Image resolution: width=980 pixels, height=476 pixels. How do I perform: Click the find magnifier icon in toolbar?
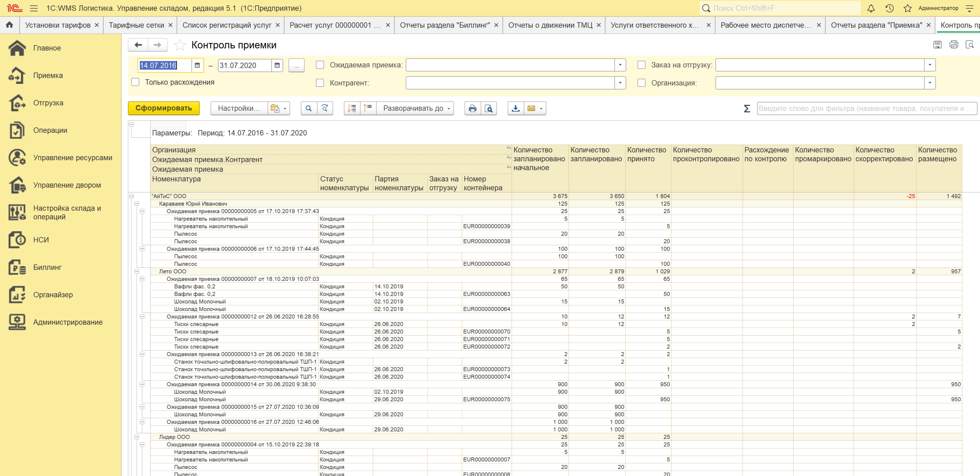pyautogui.click(x=309, y=108)
